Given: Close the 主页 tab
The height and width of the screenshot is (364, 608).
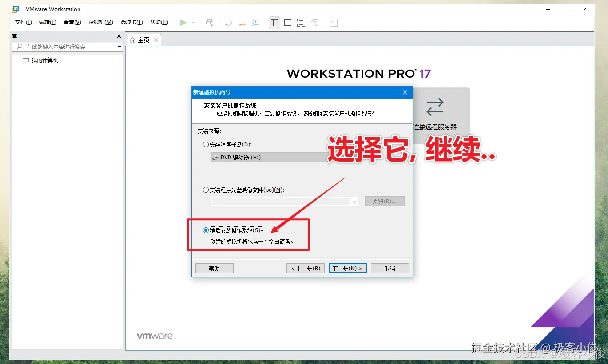Looking at the screenshot, I should click(x=156, y=40).
